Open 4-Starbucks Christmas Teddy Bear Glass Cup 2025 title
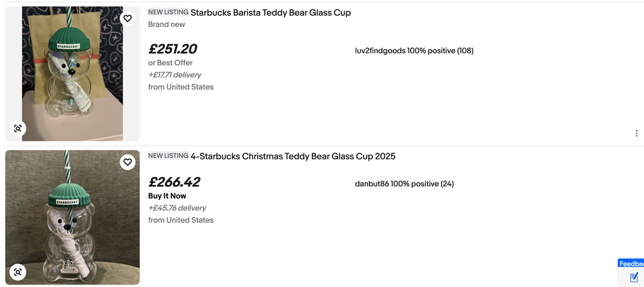 [x=292, y=156]
